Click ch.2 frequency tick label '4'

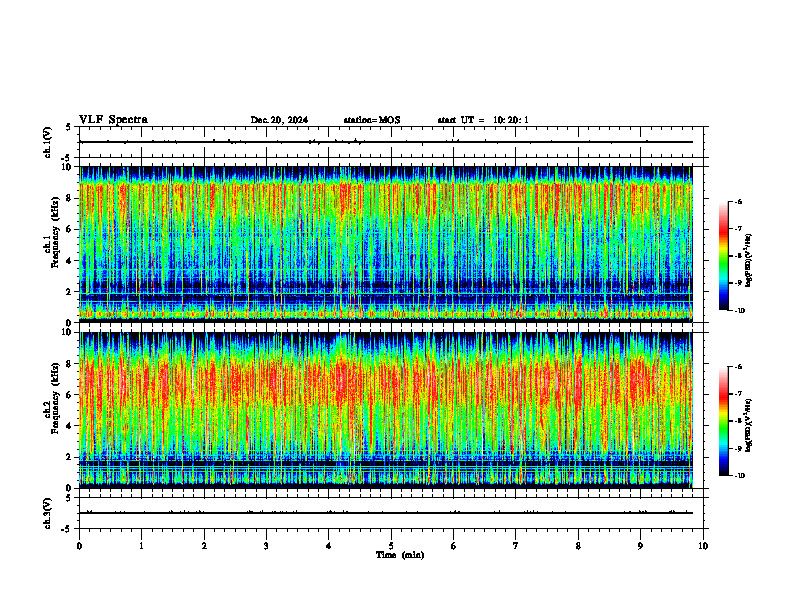tap(70, 426)
